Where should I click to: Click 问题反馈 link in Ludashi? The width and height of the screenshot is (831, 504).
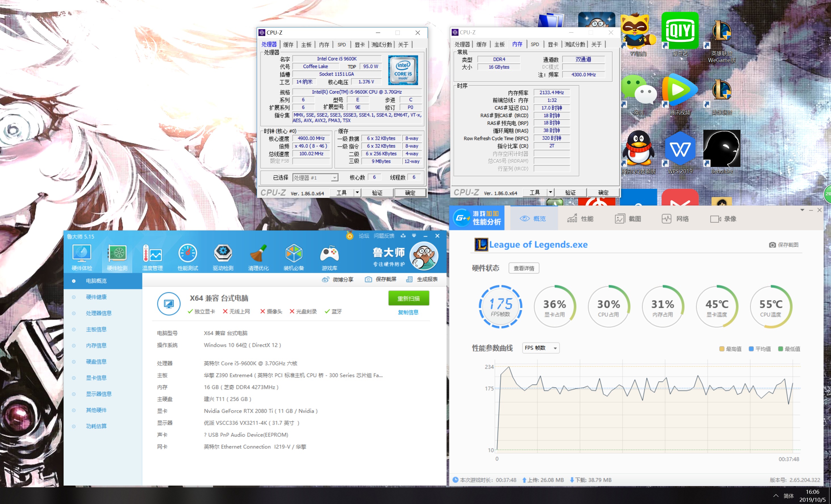click(384, 236)
